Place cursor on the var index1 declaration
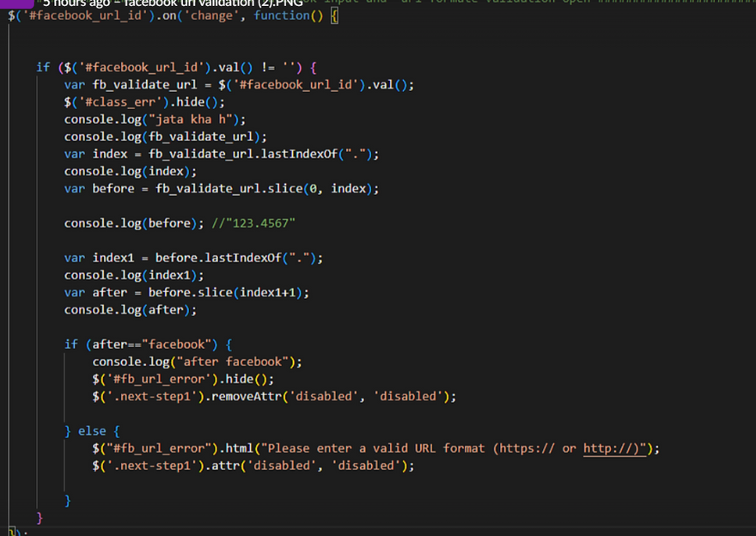This screenshot has width=756, height=536. point(113,258)
